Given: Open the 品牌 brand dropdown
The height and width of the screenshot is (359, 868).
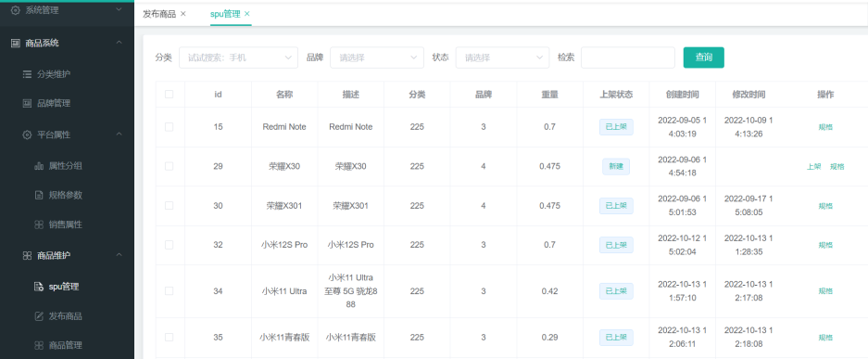Looking at the screenshot, I should click(x=377, y=58).
